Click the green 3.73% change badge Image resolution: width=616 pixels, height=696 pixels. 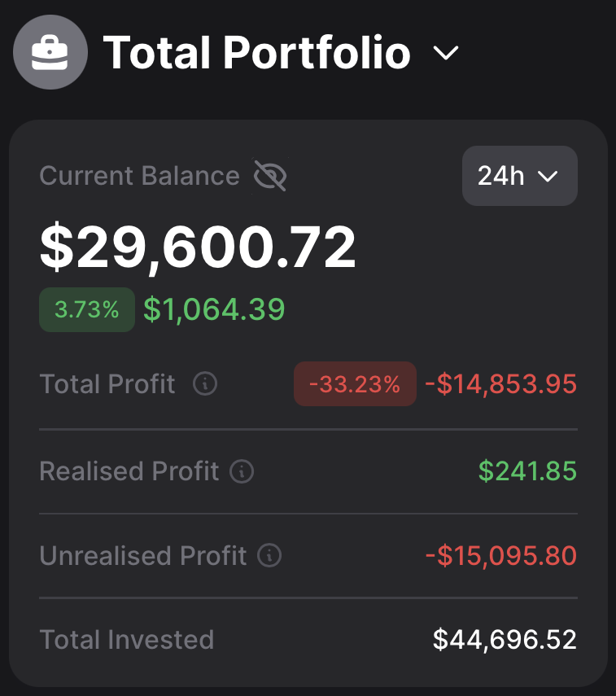87,309
